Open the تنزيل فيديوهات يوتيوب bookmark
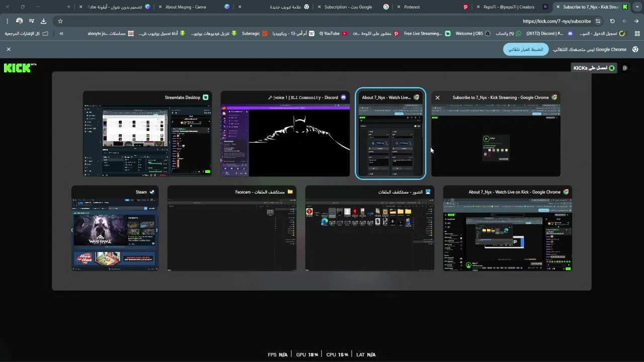The width and height of the screenshot is (644, 362). (214, 34)
